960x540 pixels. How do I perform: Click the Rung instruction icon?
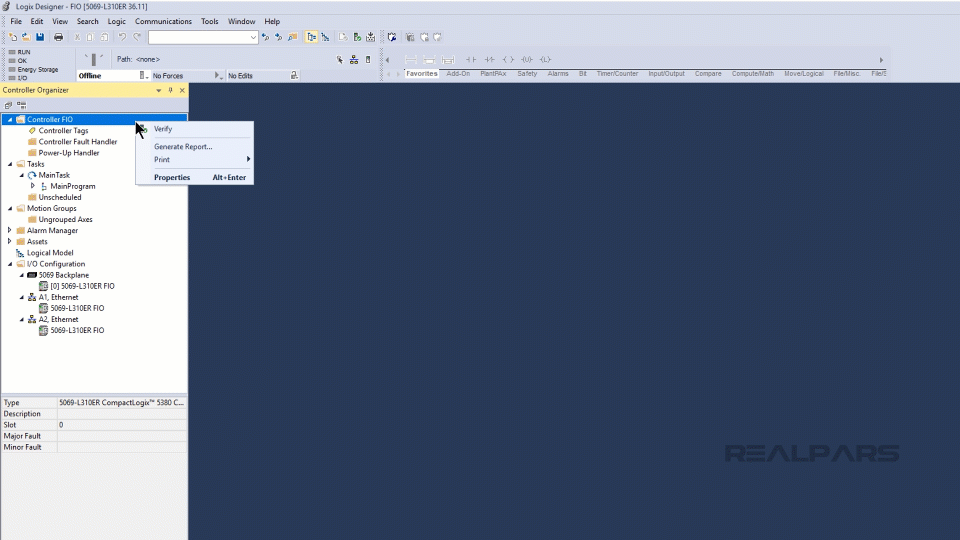click(411, 59)
